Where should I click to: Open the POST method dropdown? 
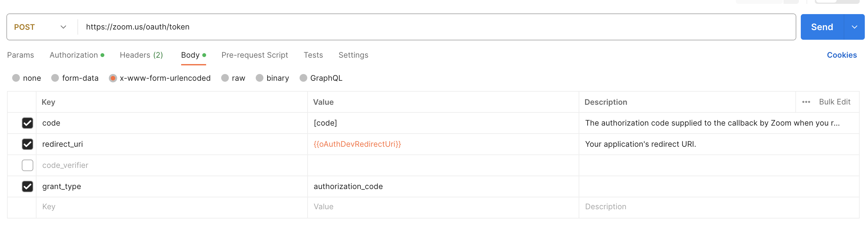pos(40,27)
